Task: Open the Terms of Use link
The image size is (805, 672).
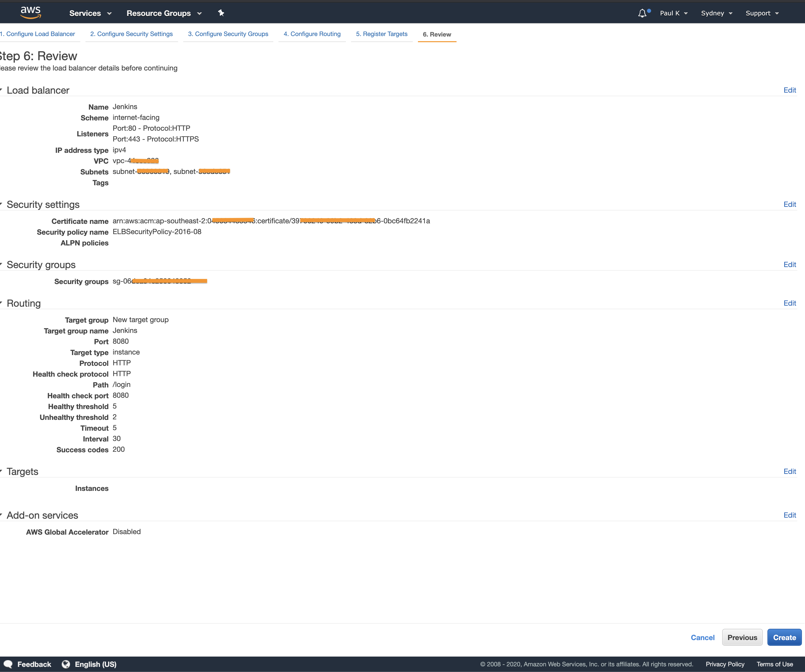Action: 775,664
